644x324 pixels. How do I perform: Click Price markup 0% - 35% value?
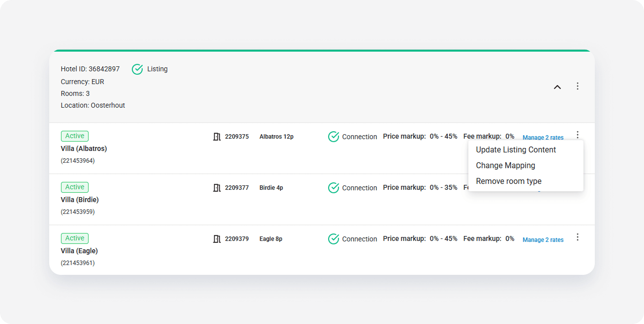coord(443,187)
